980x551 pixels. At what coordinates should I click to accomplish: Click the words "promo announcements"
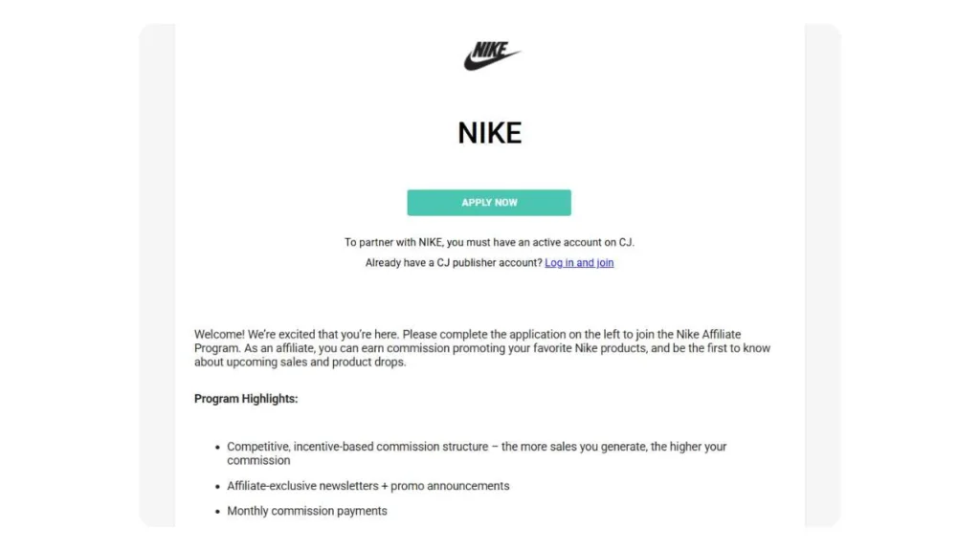tap(450, 486)
